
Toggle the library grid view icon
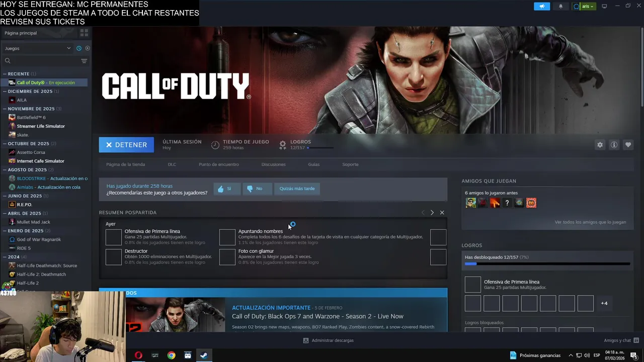(84, 33)
